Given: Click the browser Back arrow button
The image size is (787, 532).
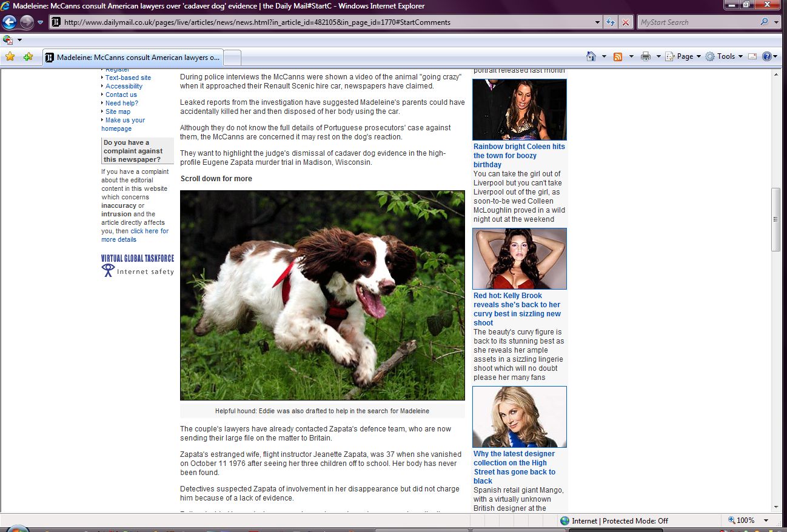Looking at the screenshot, I should click(9, 22).
